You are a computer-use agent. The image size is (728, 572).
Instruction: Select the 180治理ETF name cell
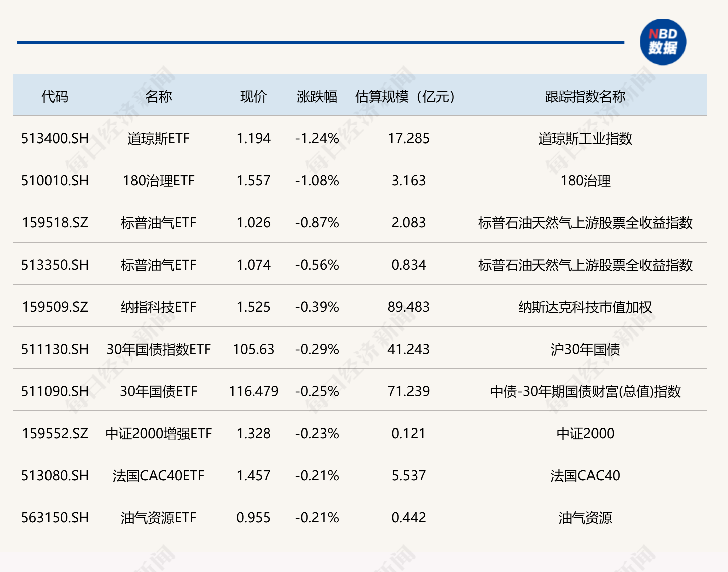point(158,181)
